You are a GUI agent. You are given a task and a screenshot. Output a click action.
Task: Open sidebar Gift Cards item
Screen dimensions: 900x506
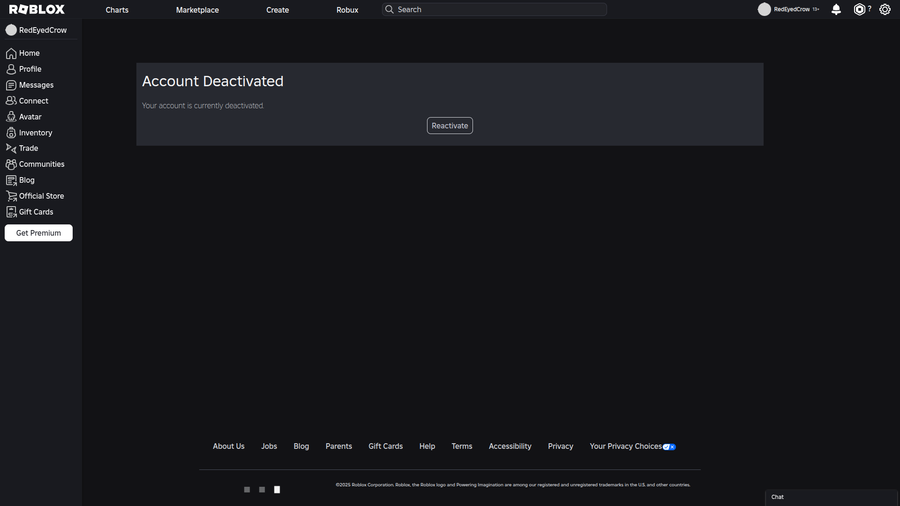tap(29, 212)
